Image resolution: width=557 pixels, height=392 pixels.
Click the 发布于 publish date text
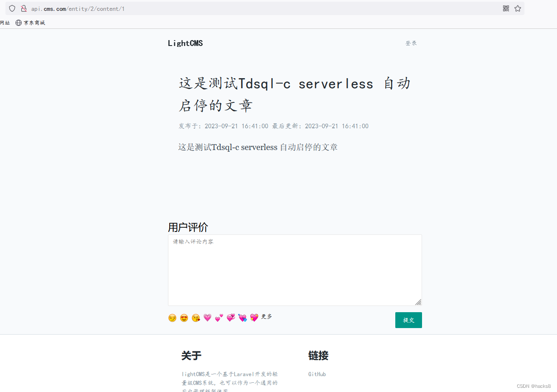click(x=224, y=126)
